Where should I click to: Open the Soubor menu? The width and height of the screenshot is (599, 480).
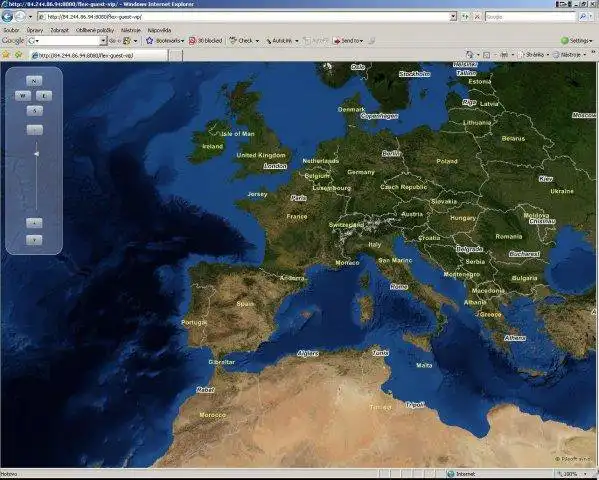pos(11,30)
